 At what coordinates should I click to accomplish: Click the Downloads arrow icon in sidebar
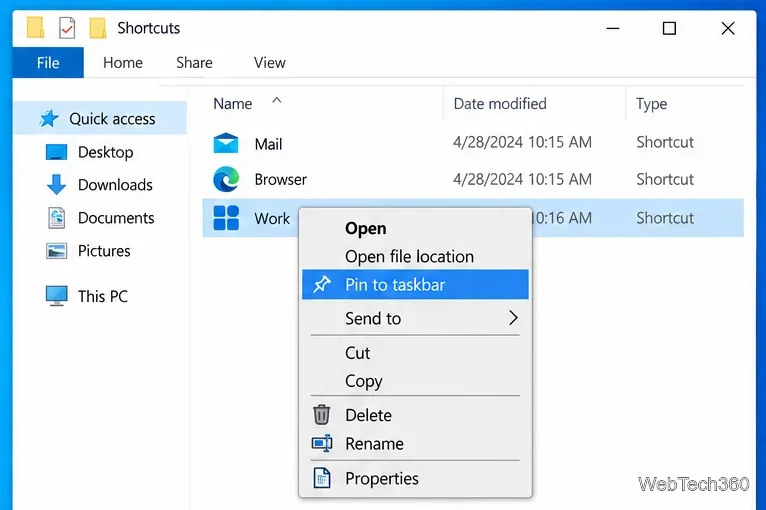(x=56, y=185)
